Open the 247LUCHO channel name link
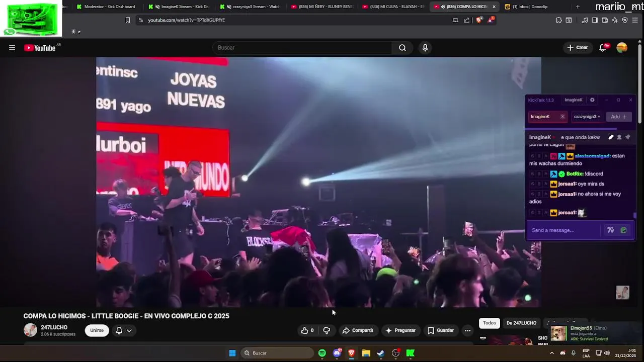 point(54,327)
